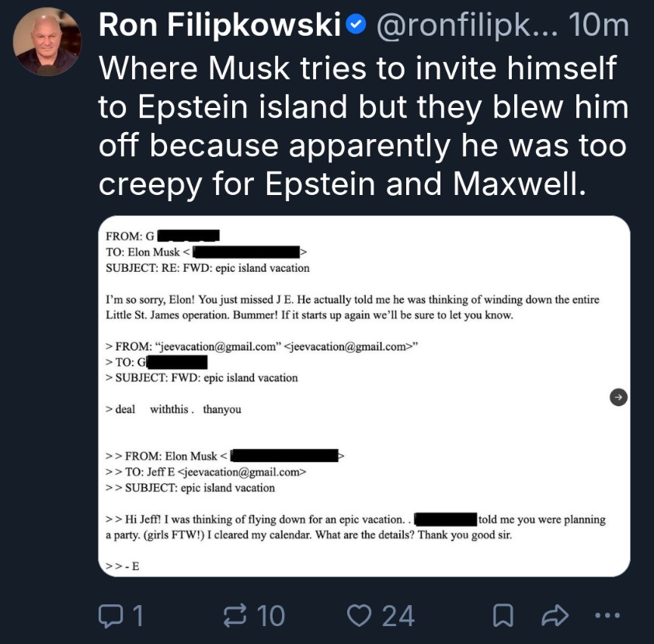Click the 'Hi Jeff!' paragraph in the image
The height and width of the screenshot is (644, 654).
point(355,527)
